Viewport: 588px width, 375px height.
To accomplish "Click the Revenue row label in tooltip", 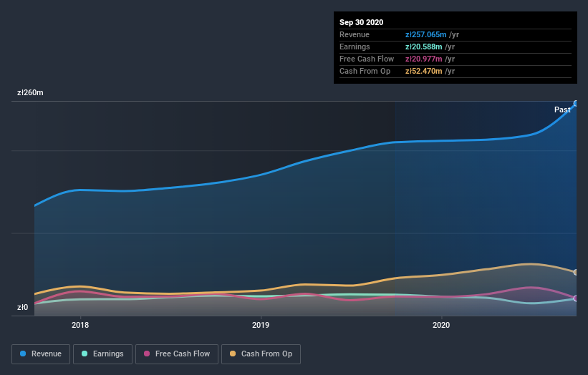I will click(355, 34).
